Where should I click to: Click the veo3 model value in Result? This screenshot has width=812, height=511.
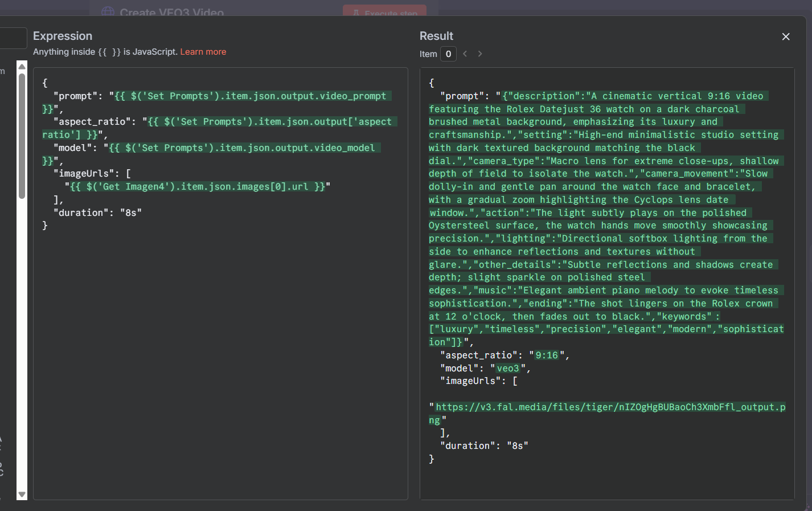click(508, 369)
